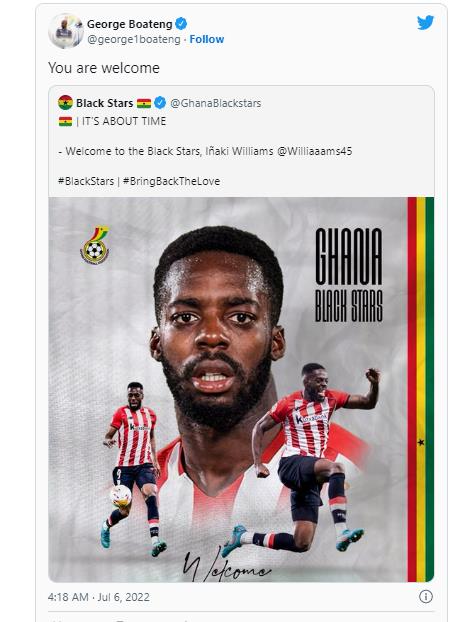This screenshot has height=622, width=473.
Task: Open the tweet info icon
Action: pos(426,597)
